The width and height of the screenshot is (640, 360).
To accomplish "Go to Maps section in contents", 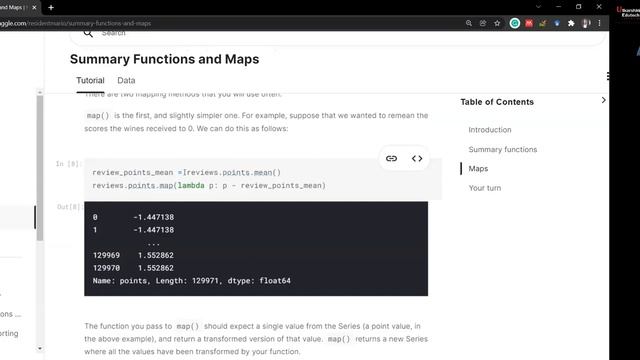I will [x=478, y=169].
